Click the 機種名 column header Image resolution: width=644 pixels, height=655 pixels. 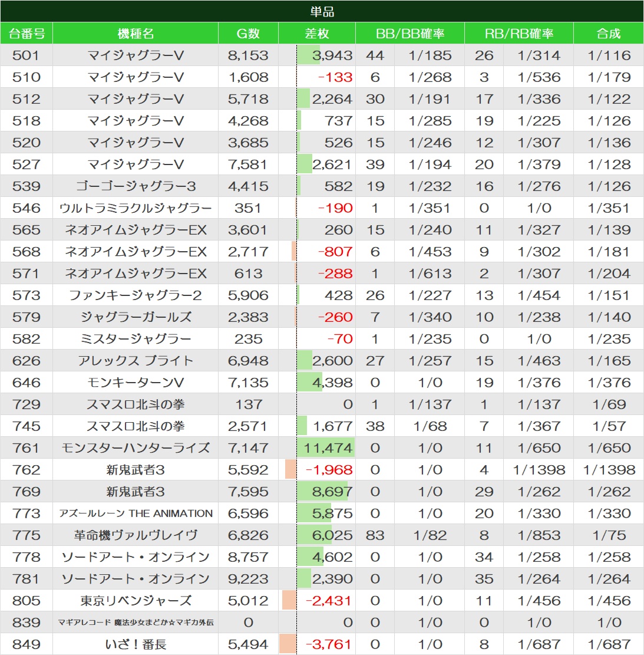point(136,33)
